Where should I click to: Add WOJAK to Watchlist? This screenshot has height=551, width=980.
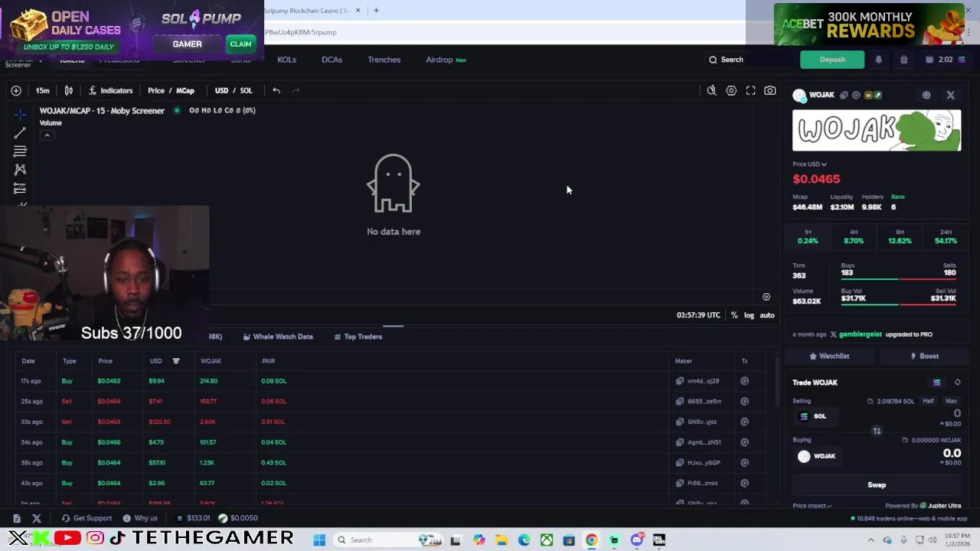point(829,356)
